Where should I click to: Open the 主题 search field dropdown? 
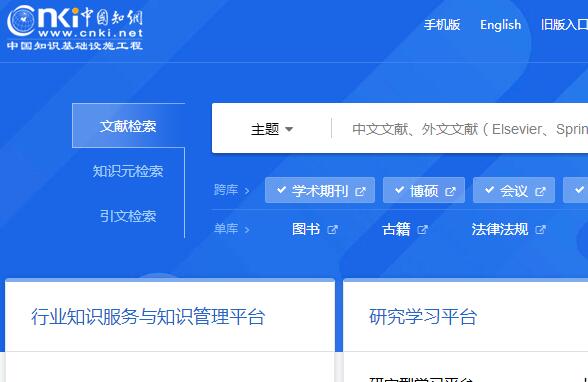[272, 129]
